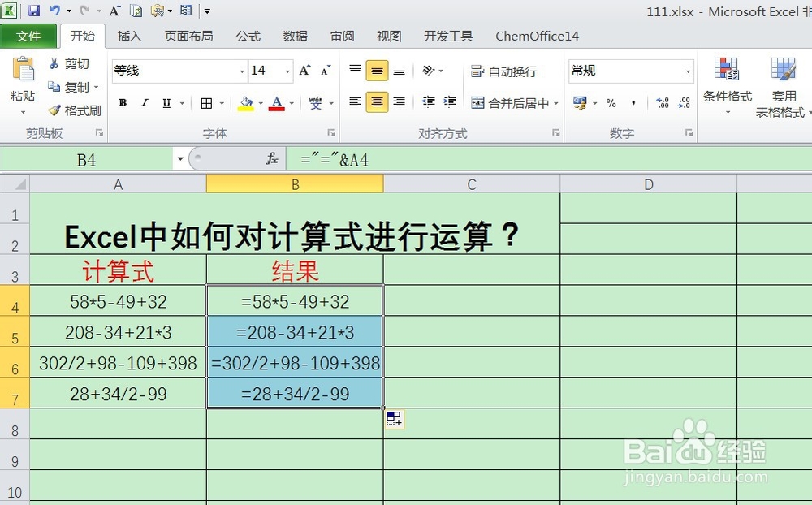Viewport: 812px width, 505px height.
Task: Click the Auto Fill Options icon below B7
Action: [394, 418]
